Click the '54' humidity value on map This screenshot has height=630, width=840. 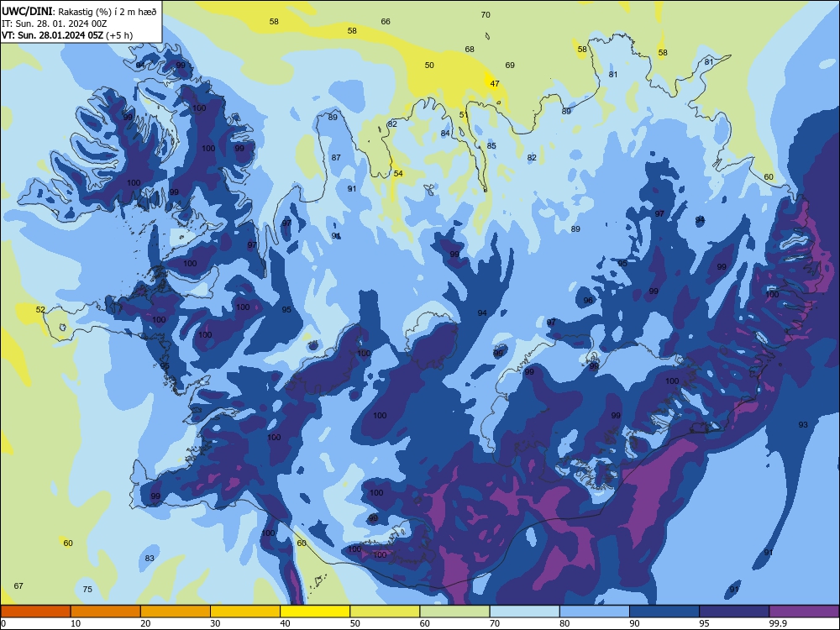pyautogui.click(x=398, y=174)
